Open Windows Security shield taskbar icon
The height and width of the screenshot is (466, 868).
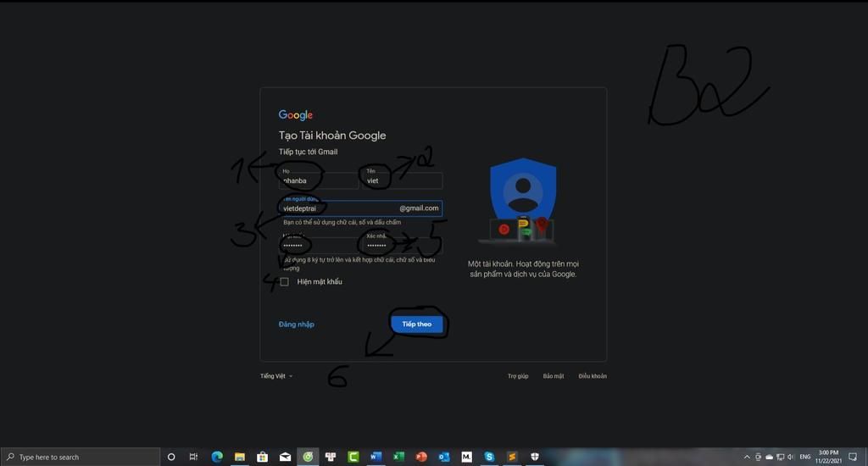535,457
